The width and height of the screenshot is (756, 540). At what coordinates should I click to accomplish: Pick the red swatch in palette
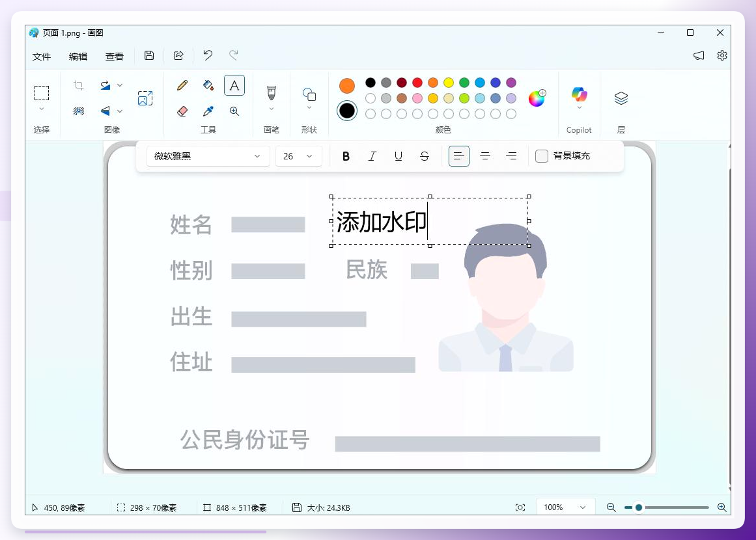point(417,83)
